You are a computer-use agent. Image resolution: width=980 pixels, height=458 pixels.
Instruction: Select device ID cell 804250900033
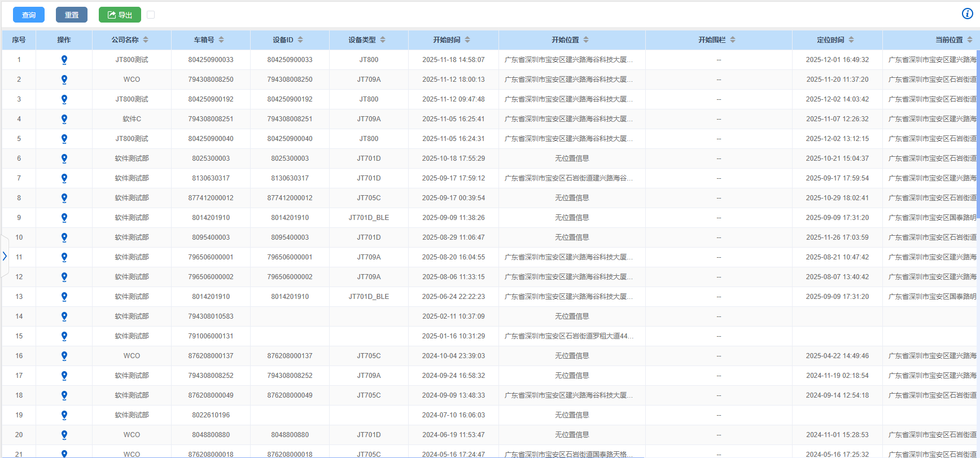(x=290, y=60)
